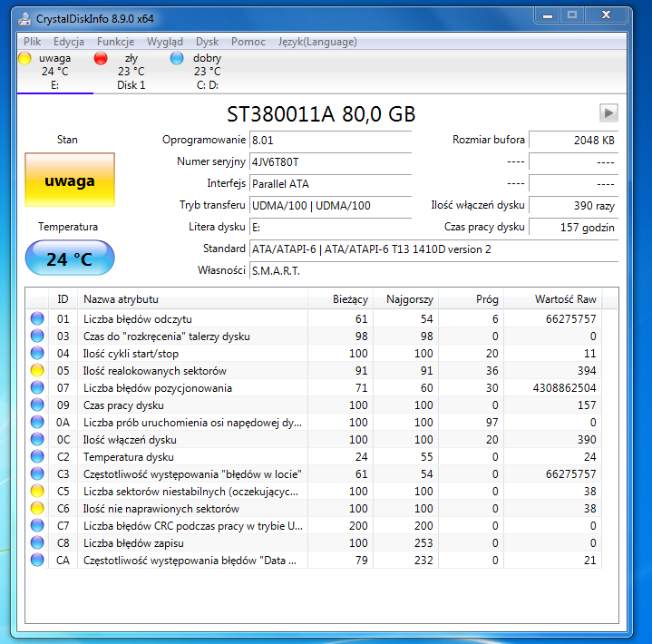Select row 'Ilość nie naprawionych sektorów'
The image size is (652, 644).
pos(315,508)
